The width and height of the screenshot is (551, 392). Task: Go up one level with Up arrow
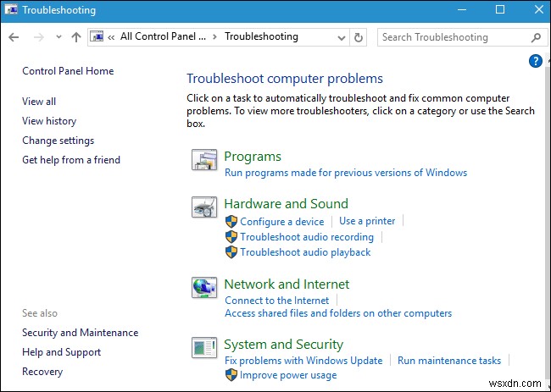pos(76,37)
